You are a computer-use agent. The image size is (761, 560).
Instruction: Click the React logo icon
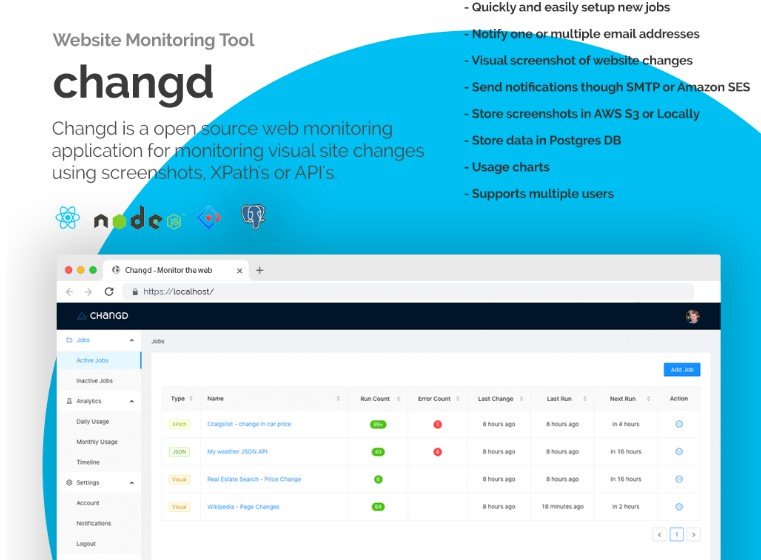tap(67, 217)
